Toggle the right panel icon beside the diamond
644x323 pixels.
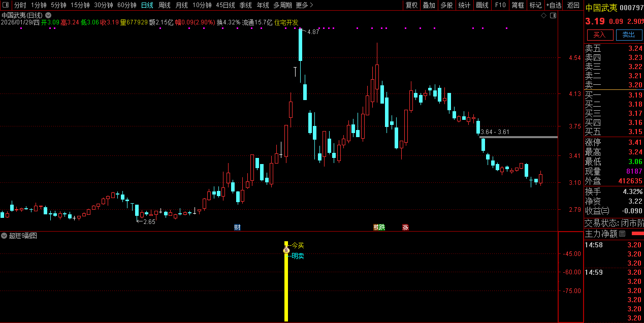(554, 16)
